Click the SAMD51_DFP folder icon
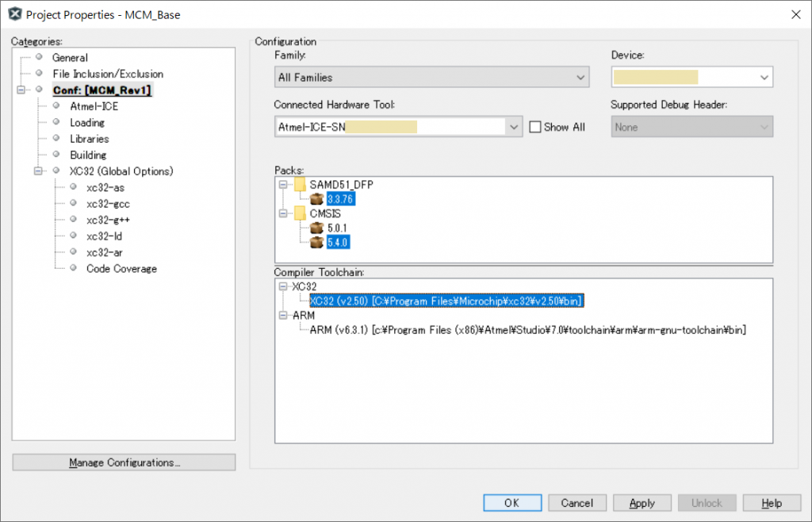The width and height of the screenshot is (812, 522). coord(300,185)
